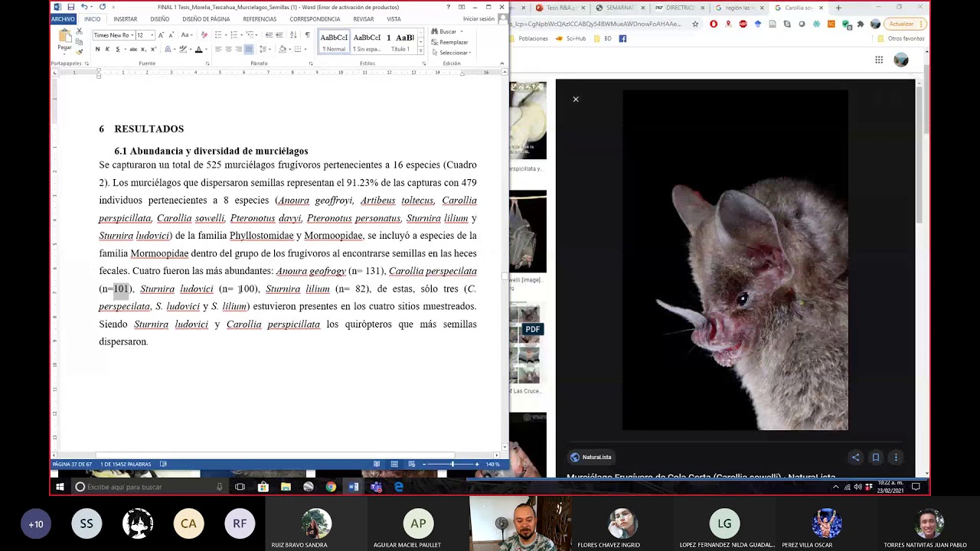The height and width of the screenshot is (551, 980).
Task: Open the REFERENCIAS ribbon tab
Action: pos(260,19)
